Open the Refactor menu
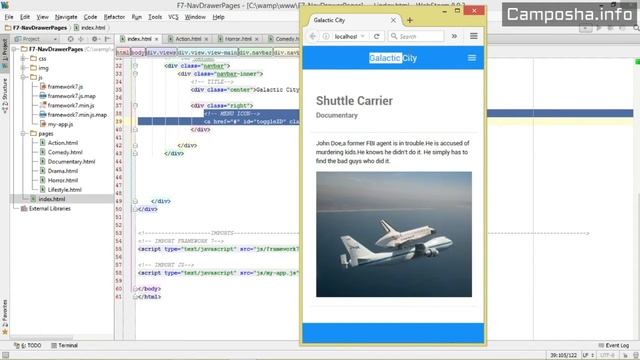The width and height of the screenshot is (640, 360). [x=114, y=17]
